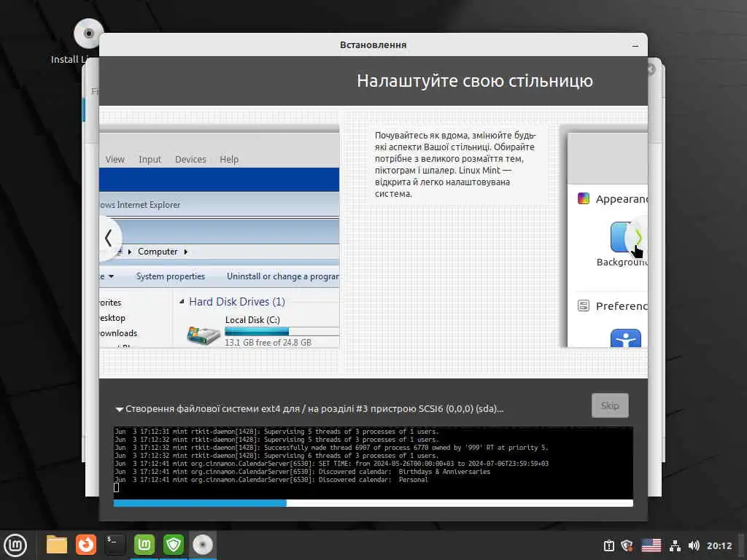
Task: Click the Hard Disk Drives (1) heading
Action: 237,302
